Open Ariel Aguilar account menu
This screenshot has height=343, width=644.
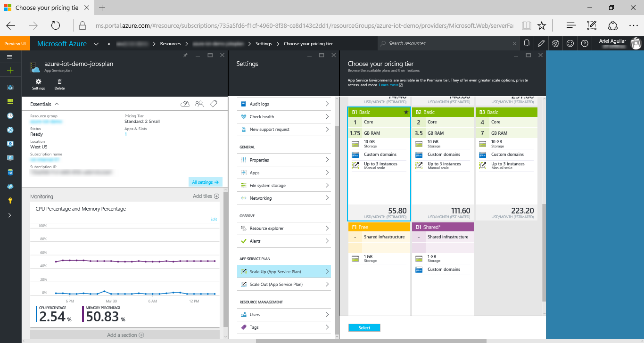pyautogui.click(x=619, y=43)
